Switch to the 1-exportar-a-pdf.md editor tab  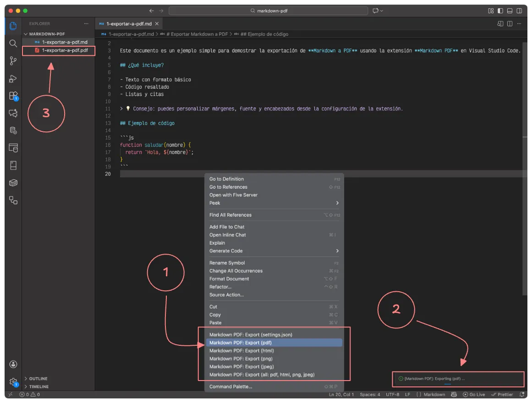[128, 24]
